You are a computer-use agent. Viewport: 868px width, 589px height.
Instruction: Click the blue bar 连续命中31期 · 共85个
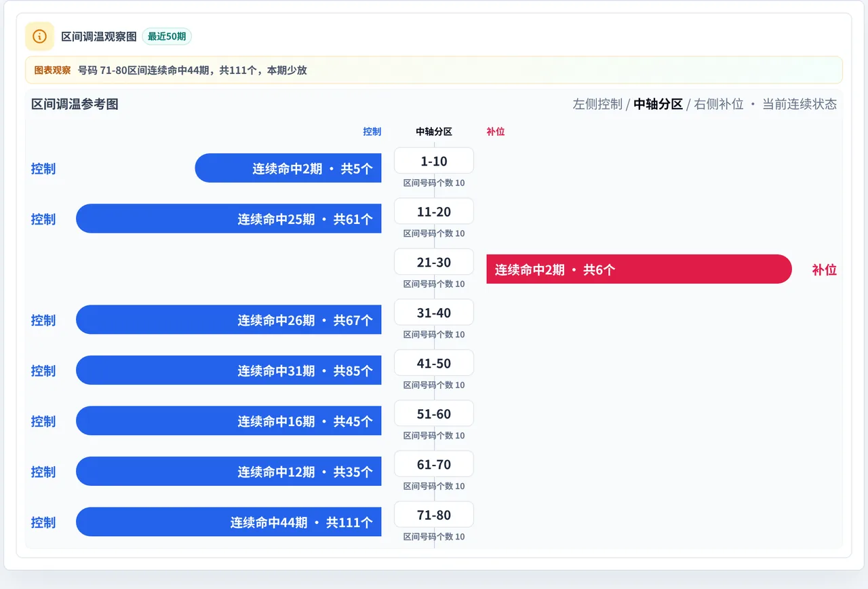click(x=229, y=370)
